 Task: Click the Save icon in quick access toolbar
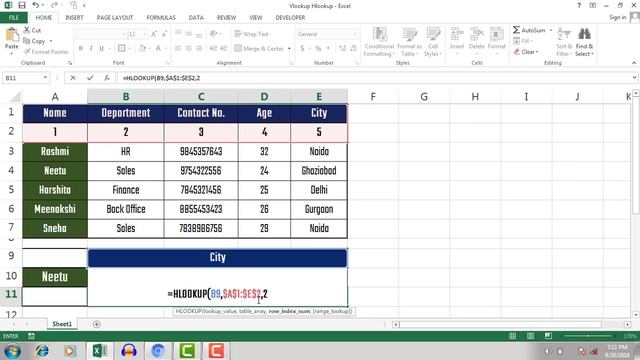point(22,5)
